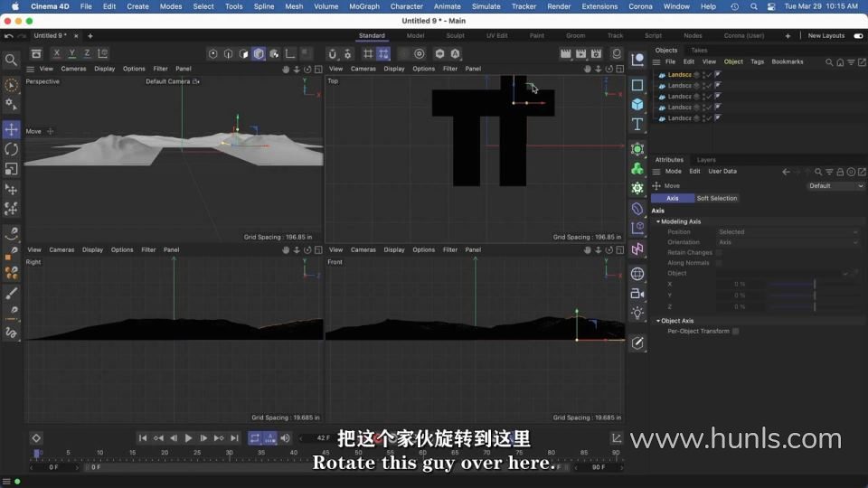Click the current frame field showing 42 F
The image size is (868, 488).
click(x=322, y=438)
